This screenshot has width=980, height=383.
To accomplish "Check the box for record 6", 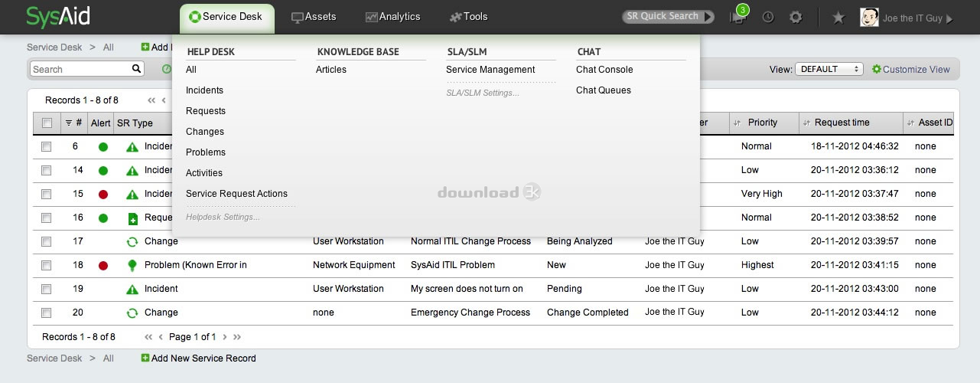I will (47, 146).
